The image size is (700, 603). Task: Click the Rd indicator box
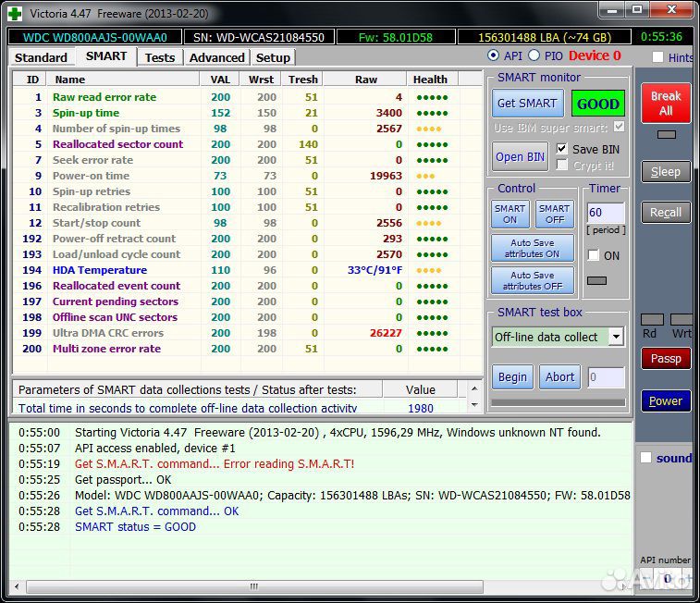[x=652, y=320]
